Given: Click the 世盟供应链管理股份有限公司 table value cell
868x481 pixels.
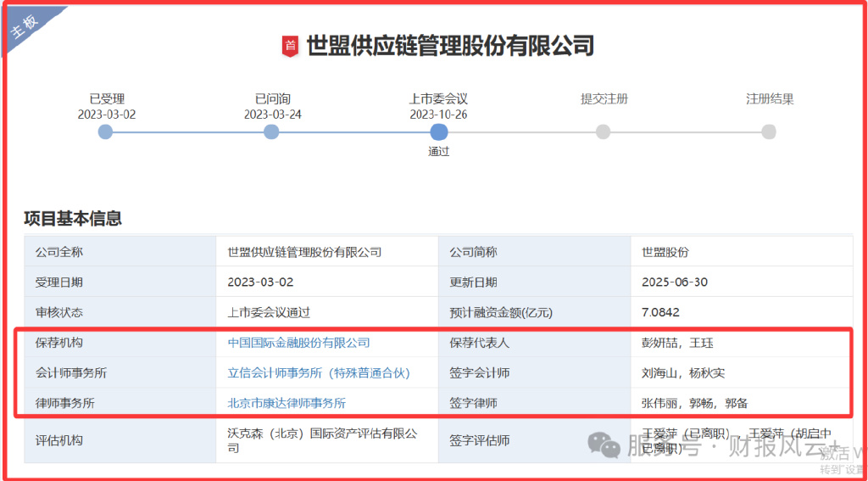Looking at the screenshot, I should [327, 252].
